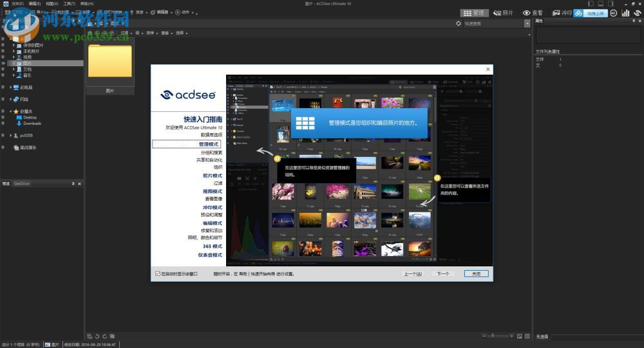Focus the 快速搜索 quick search field
The width and height of the screenshot is (644, 348).
tap(493, 24)
